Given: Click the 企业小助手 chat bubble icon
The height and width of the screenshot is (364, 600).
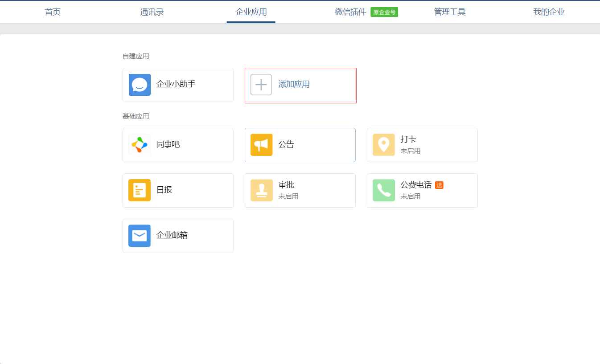Looking at the screenshot, I should tap(140, 85).
